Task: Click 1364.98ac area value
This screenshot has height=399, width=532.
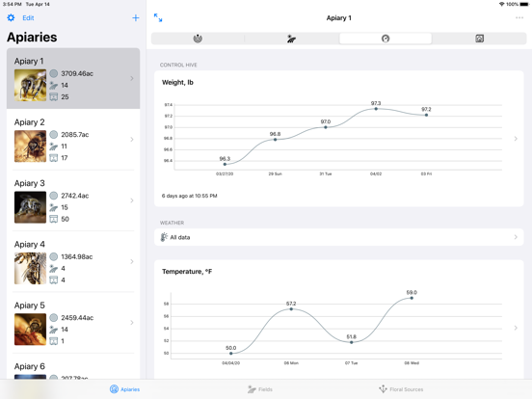Action: coord(77,256)
